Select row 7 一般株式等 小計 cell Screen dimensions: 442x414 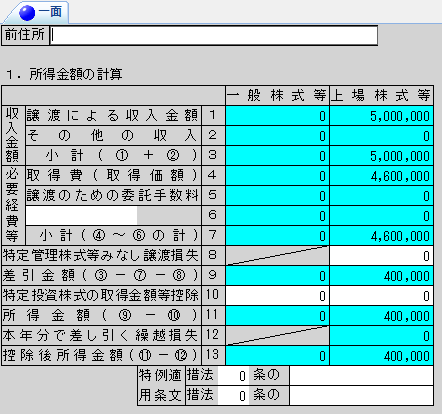[277, 236]
